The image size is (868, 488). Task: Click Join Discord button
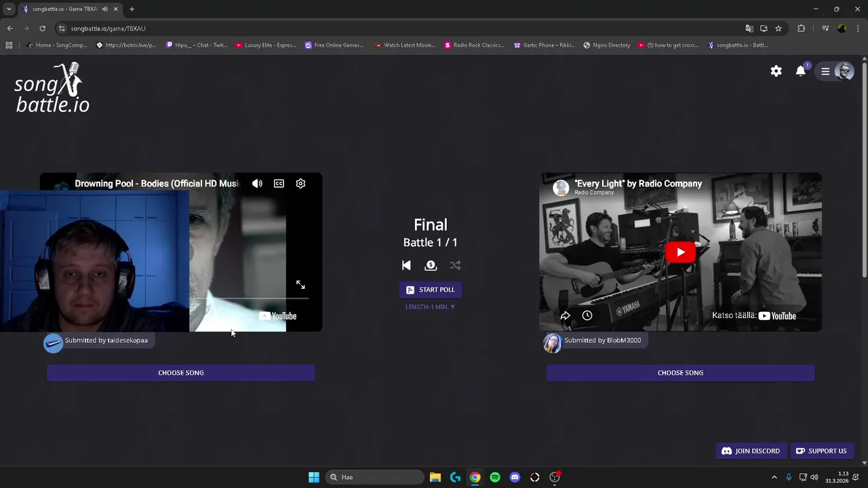coord(751,451)
